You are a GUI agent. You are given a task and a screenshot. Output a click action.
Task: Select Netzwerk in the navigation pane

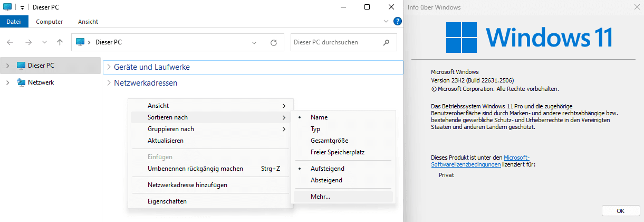coord(50,82)
